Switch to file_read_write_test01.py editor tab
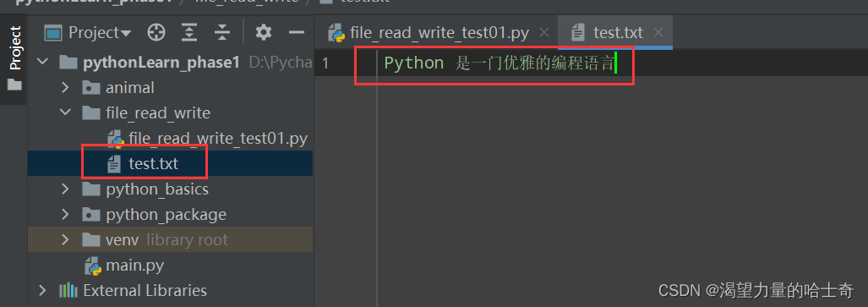The width and height of the screenshot is (868, 307). [439, 33]
